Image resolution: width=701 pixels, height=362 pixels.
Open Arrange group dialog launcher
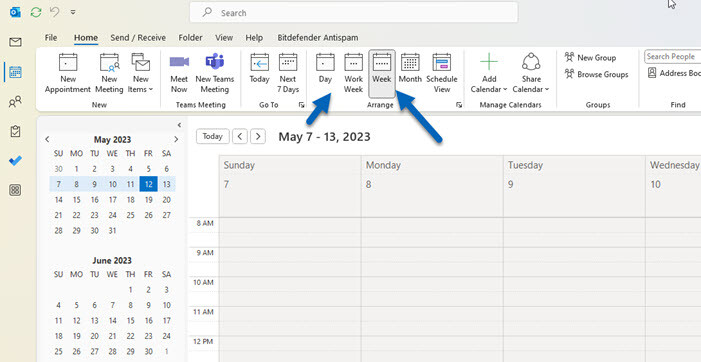coord(459,105)
